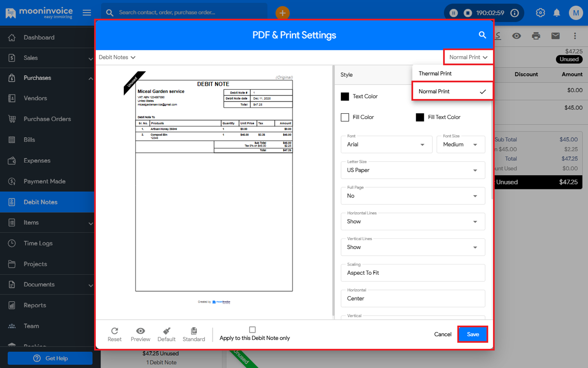The height and width of the screenshot is (368, 588).
Task: Open settings gear in top bar
Action: point(540,13)
